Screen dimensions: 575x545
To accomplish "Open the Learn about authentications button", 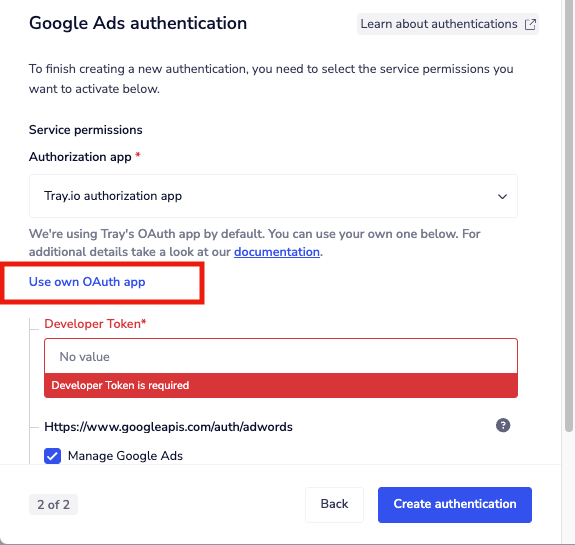I will click(448, 24).
